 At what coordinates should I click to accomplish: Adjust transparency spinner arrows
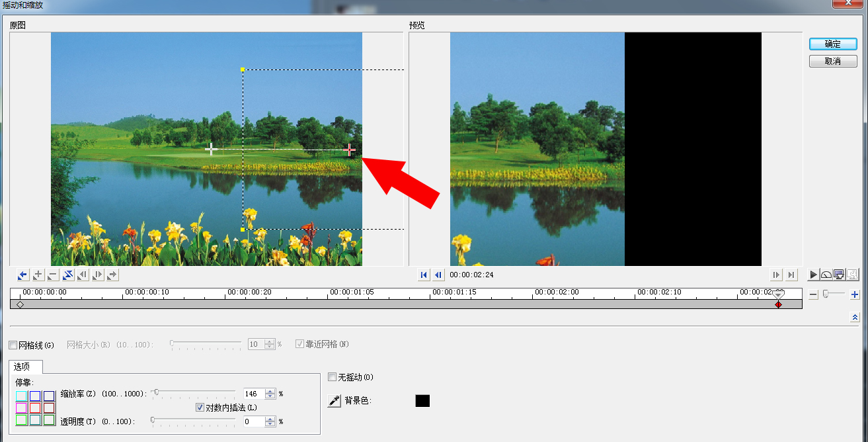pyautogui.click(x=270, y=421)
